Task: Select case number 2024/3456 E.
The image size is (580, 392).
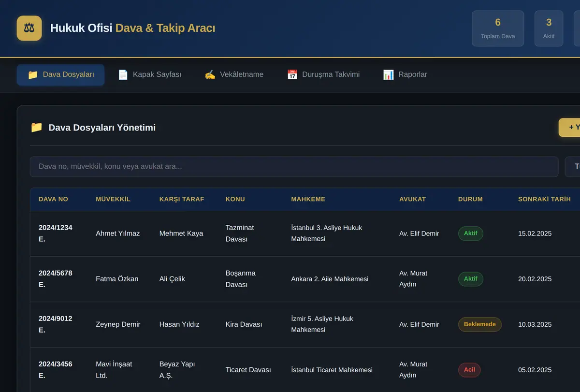Action: click(56, 370)
